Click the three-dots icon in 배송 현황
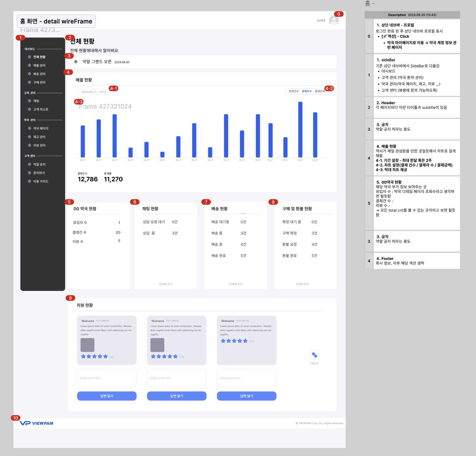The height and width of the screenshot is (456, 476). coord(243,214)
